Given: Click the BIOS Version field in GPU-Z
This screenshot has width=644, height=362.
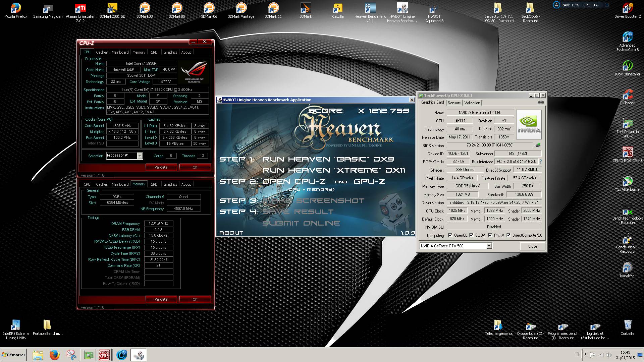Looking at the screenshot, I should pyautogui.click(x=490, y=145).
